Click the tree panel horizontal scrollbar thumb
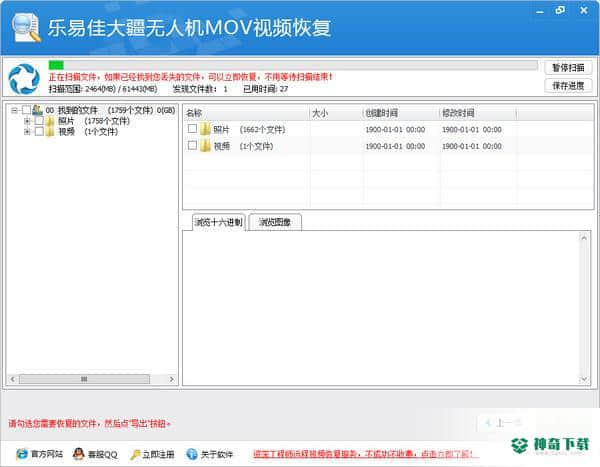The height and width of the screenshot is (467, 600). tap(84, 379)
